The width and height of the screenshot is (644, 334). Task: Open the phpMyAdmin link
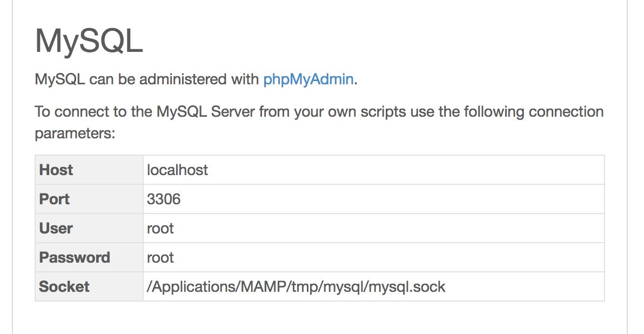tap(308, 79)
